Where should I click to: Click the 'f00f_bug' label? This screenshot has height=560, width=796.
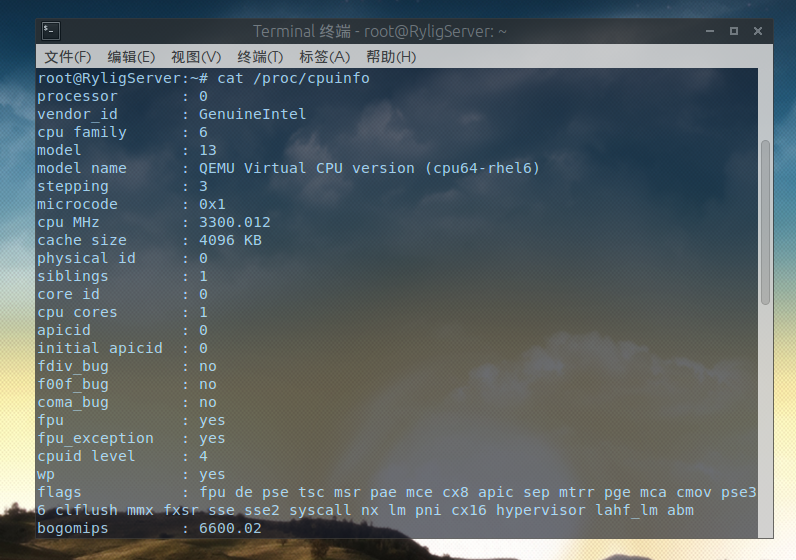click(73, 384)
